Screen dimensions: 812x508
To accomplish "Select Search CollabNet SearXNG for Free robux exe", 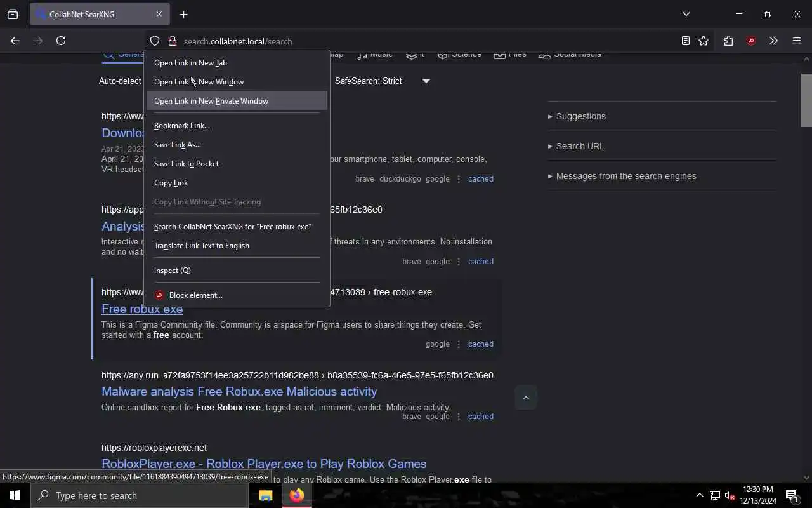I will coord(237,227).
